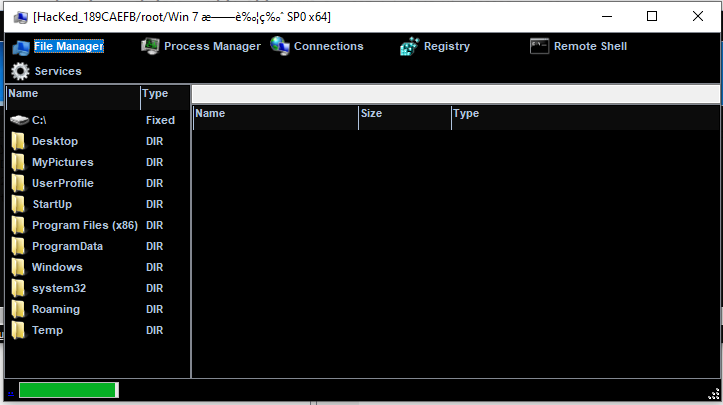The width and height of the screenshot is (723, 405).
Task: Click the Desktop folder icon
Action: point(18,141)
